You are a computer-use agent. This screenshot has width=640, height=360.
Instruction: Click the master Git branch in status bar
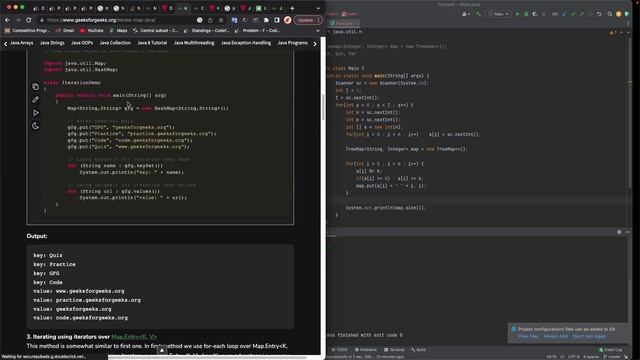click(612, 357)
